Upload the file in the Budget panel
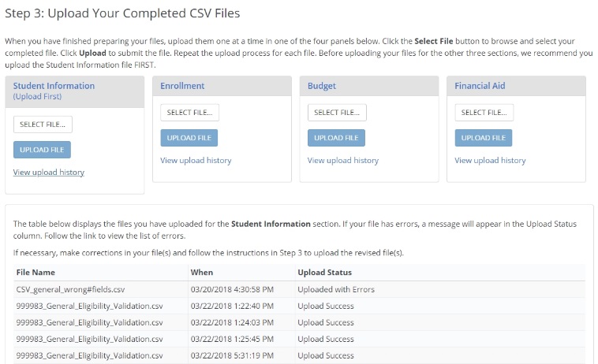 tap(336, 138)
